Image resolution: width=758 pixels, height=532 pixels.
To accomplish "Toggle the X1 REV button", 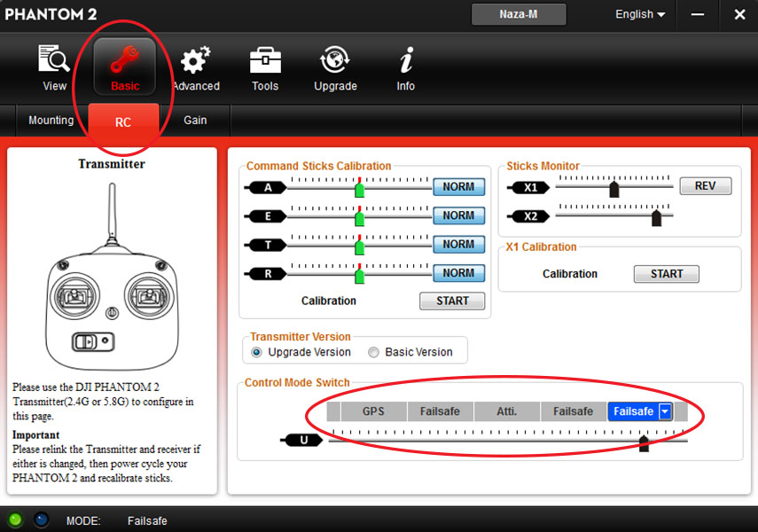I will 706,185.
